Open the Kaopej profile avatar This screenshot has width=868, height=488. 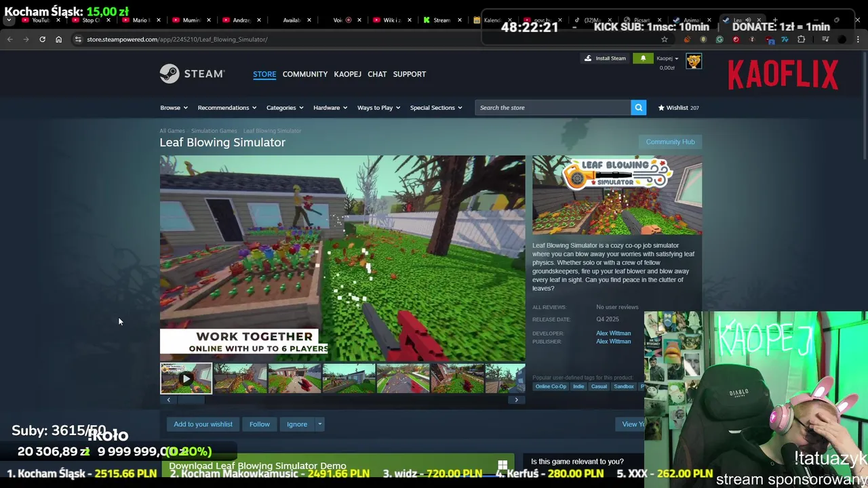(693, 62)
